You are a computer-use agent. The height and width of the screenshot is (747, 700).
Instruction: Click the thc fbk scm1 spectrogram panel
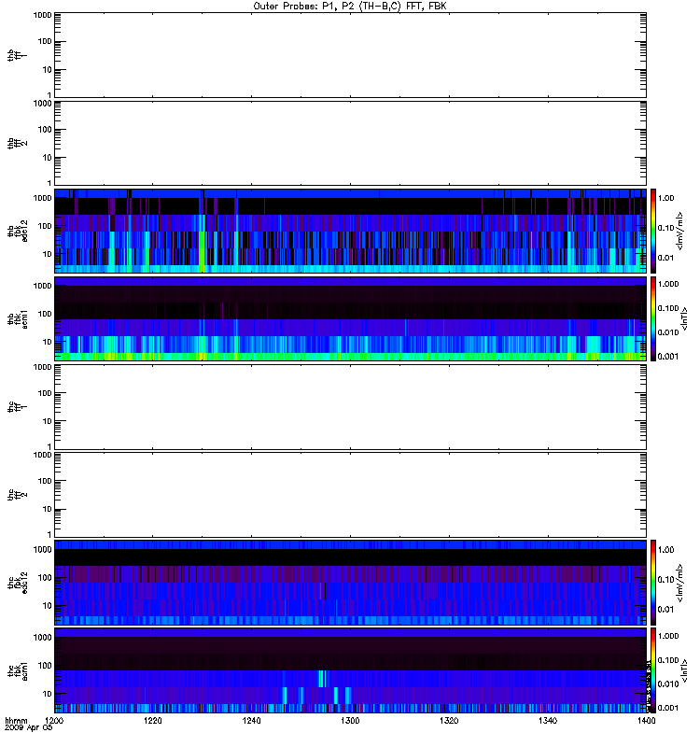point(350,670)
